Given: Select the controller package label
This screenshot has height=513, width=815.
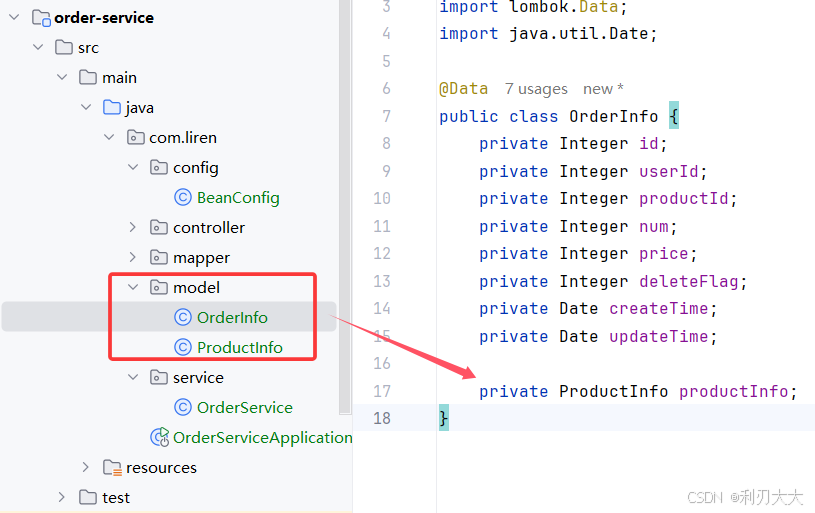Looking at the screenshot, I should (x=209, y=228).
